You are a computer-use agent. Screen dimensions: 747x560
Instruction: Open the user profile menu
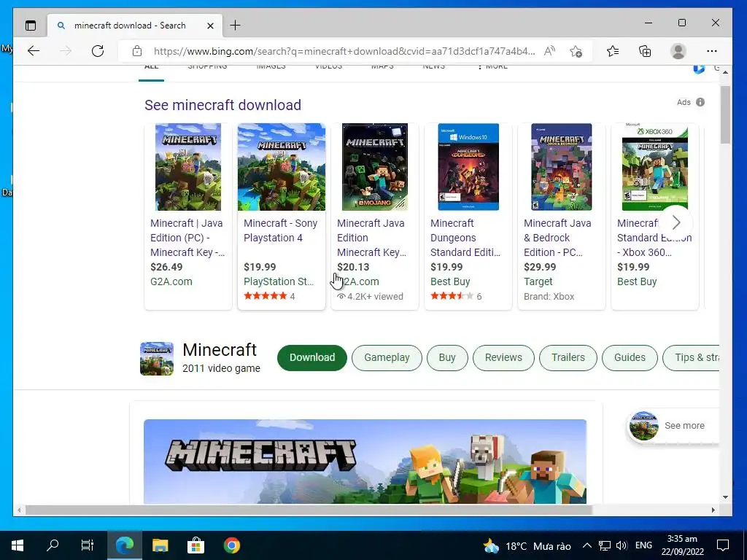[678, 51]
